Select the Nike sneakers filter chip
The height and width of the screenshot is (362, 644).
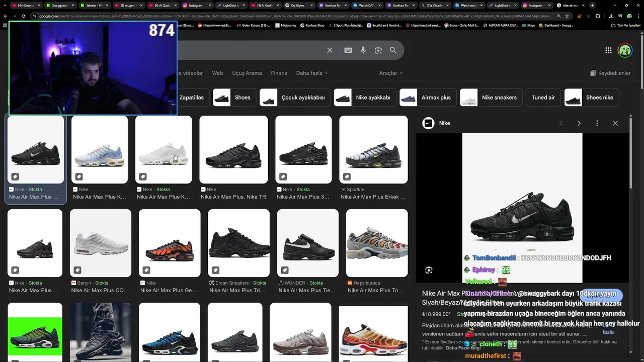[x=491, y=98]
